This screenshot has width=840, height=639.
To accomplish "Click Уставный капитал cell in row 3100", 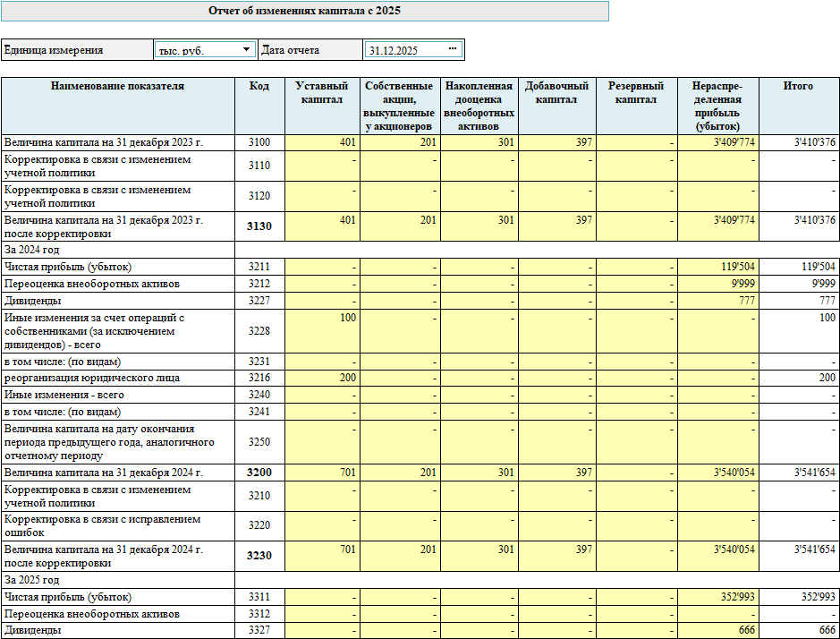I will click(322, 142).
